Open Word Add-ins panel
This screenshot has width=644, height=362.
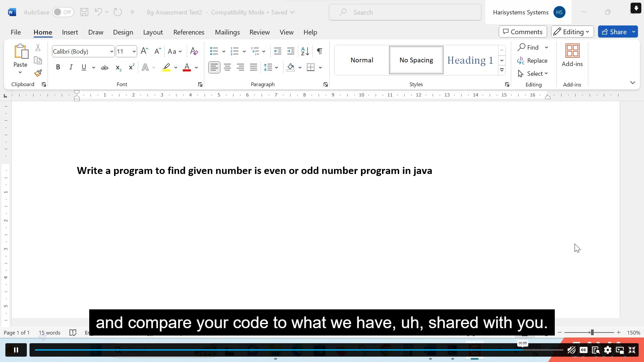point(572,55)
